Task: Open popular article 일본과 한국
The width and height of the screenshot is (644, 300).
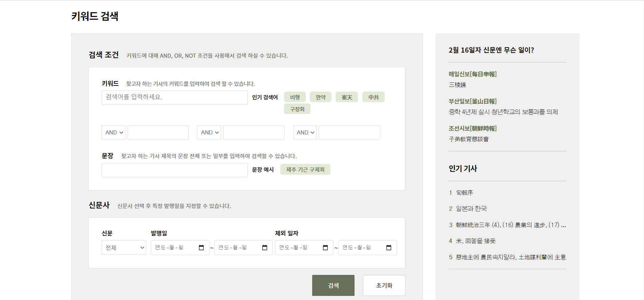Action: point(471,208)
